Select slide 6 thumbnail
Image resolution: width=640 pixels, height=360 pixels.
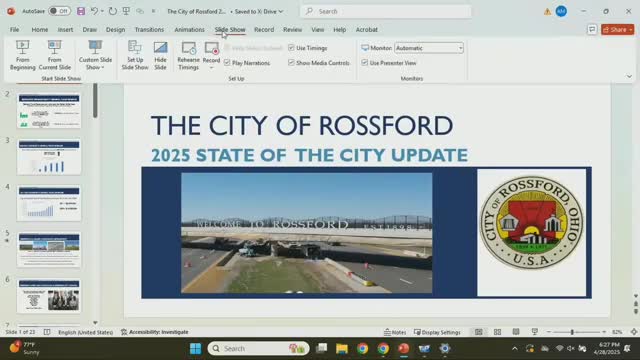click(x=49, y=296)
